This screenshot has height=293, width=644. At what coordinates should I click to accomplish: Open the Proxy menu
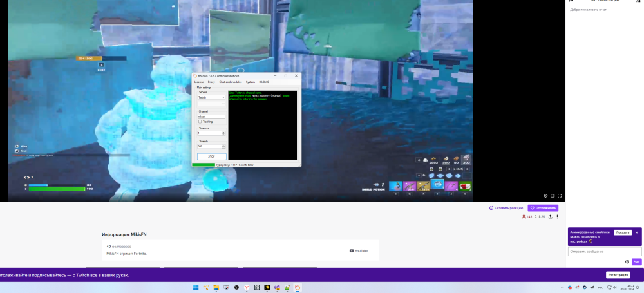211,82
